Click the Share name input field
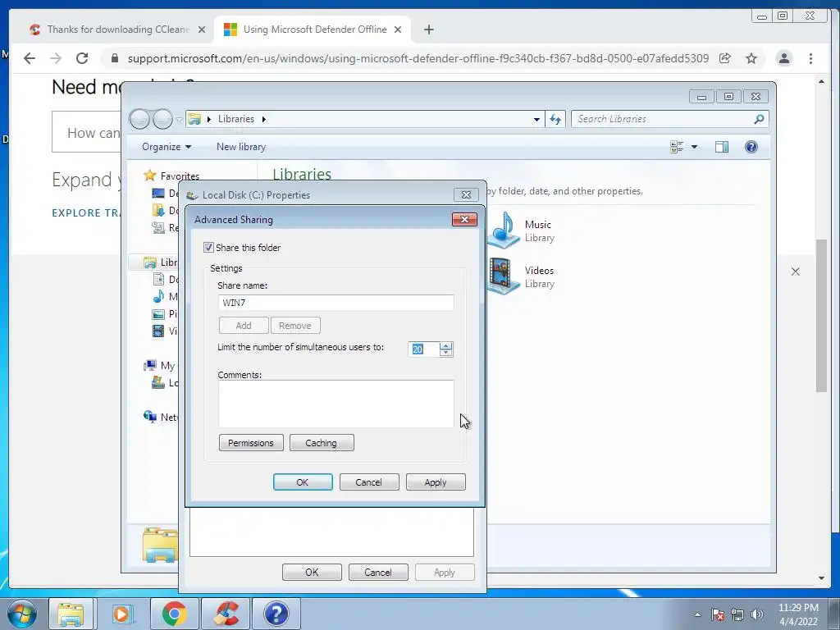840x630 pixels. tap(336, 303)
